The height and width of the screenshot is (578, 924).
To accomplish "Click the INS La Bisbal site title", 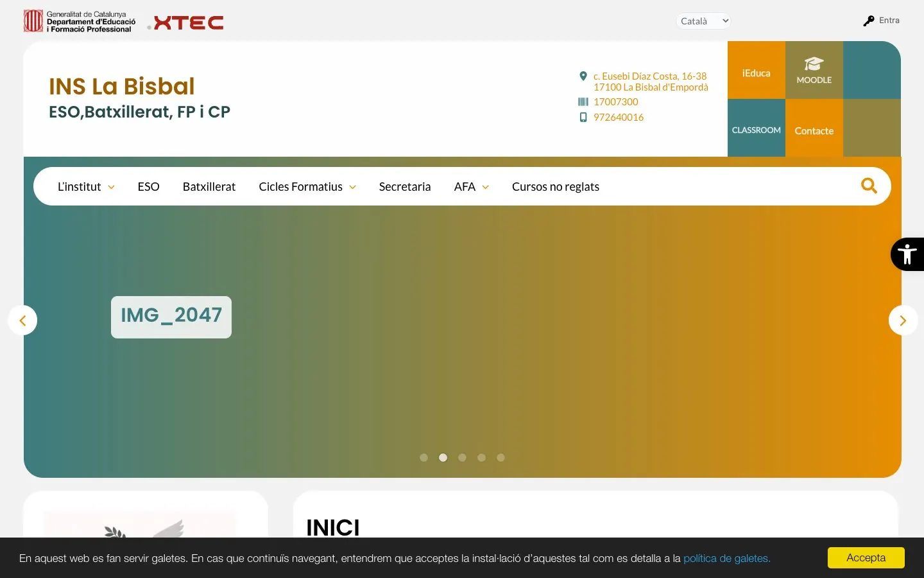I will coord(122,87).
